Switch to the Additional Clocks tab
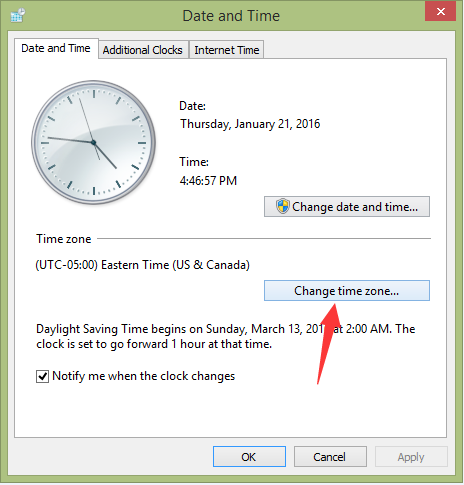Viewport: 464px width, 485px height. pyautogui.click(x=143, y=50)
